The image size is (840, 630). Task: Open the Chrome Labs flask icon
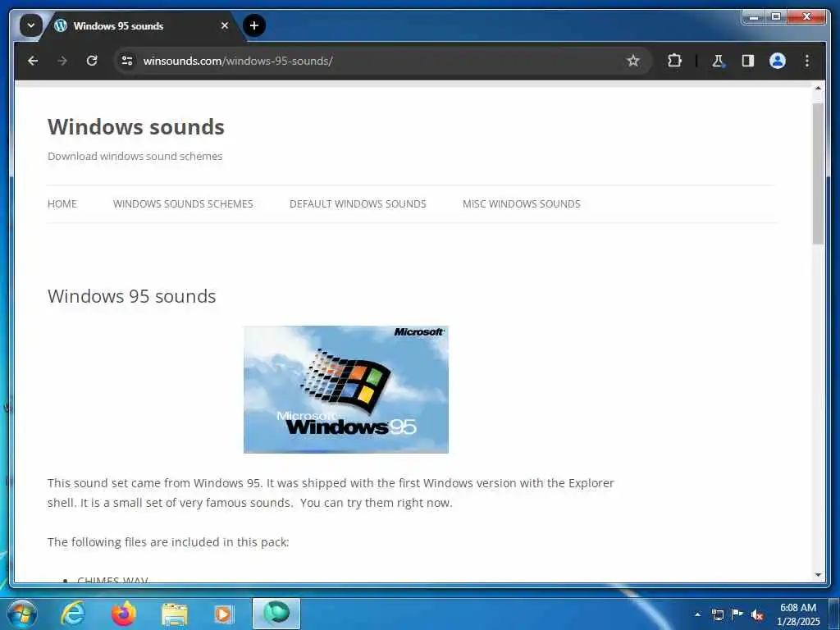coord(718,61)
